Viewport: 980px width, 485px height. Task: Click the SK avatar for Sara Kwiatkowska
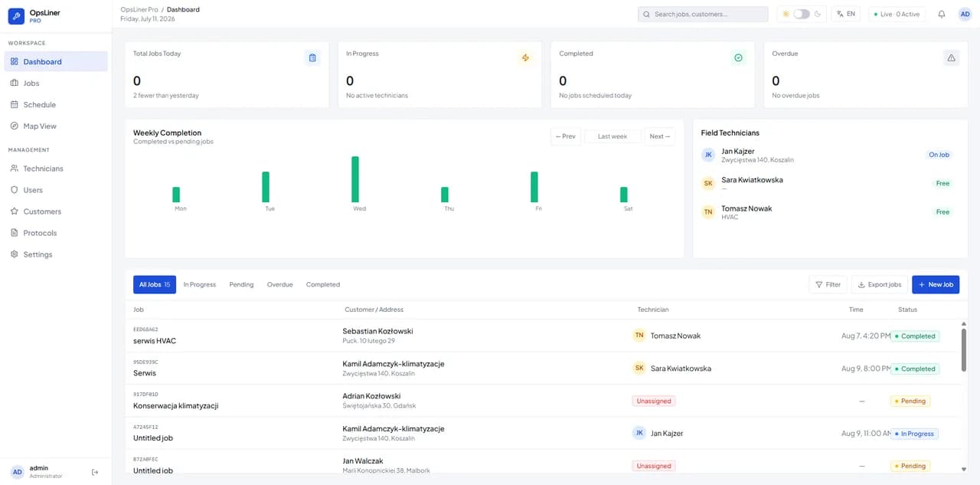coord(708,183)
